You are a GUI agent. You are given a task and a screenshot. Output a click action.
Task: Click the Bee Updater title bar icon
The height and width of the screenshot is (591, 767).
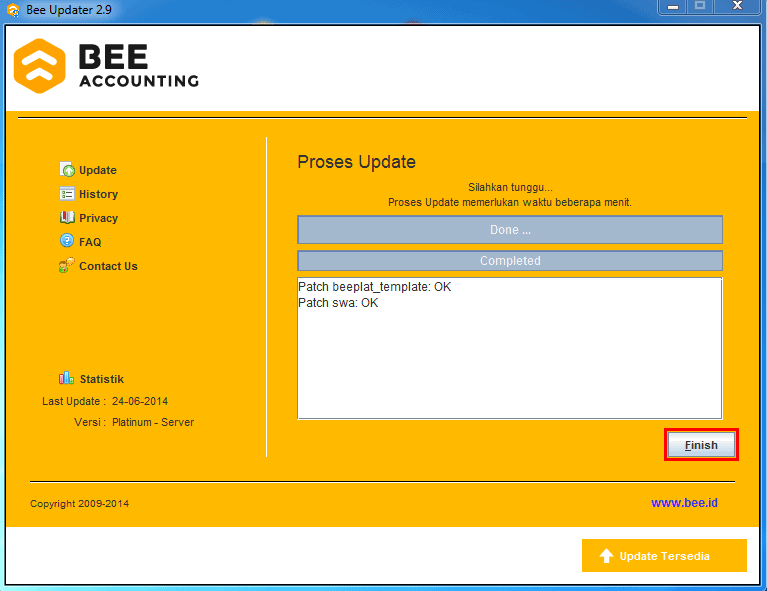[13, 10]
